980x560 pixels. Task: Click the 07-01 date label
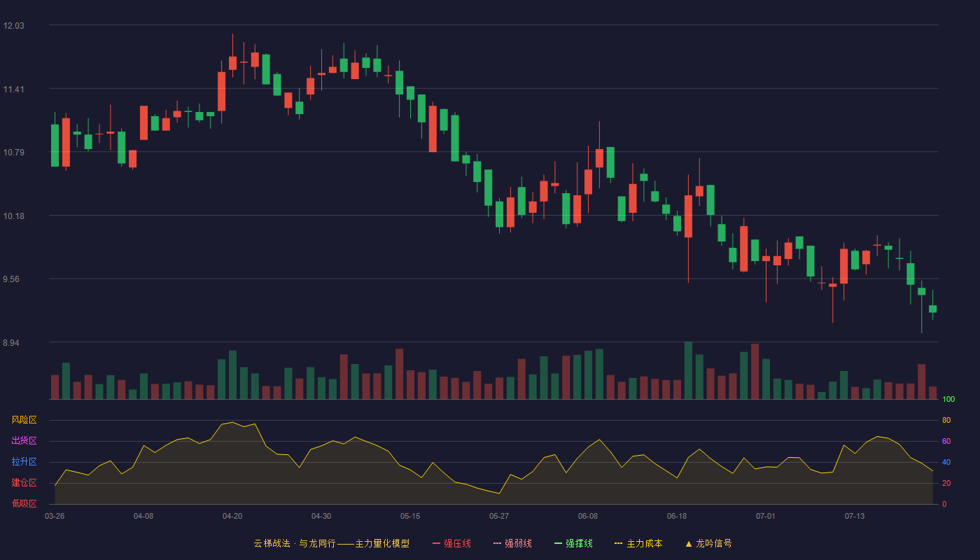coord(766,516)
